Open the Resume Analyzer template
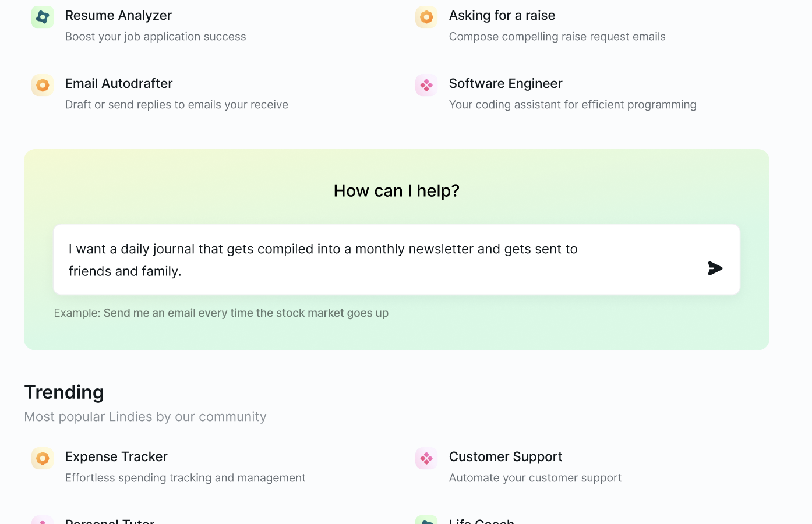The image size is (812, 524). 119,15
